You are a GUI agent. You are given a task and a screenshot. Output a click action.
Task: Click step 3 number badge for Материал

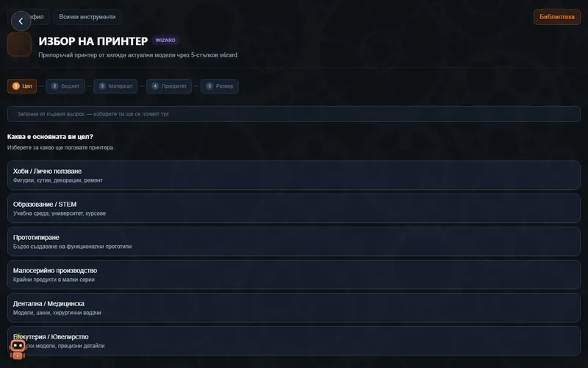click(102, 86)
